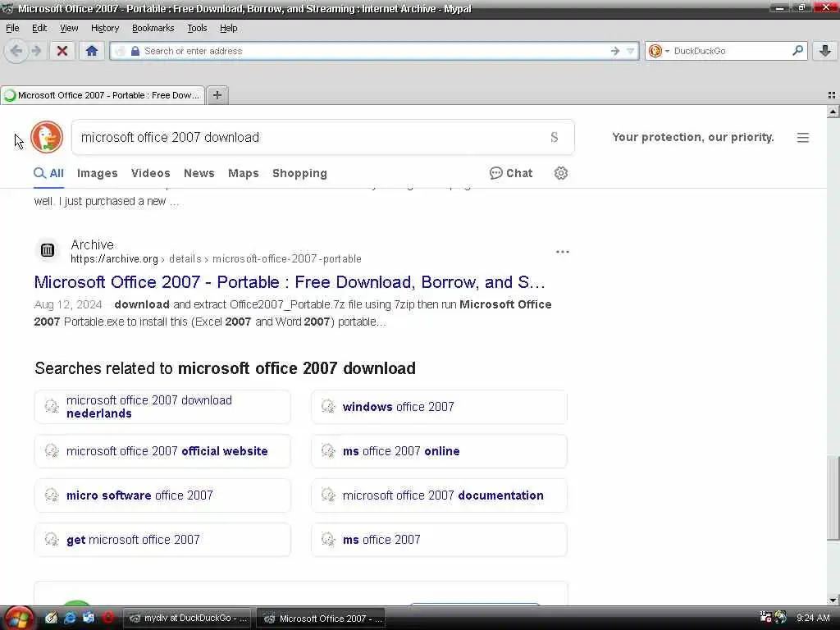Stop loading with the red X button

point(62,51)
